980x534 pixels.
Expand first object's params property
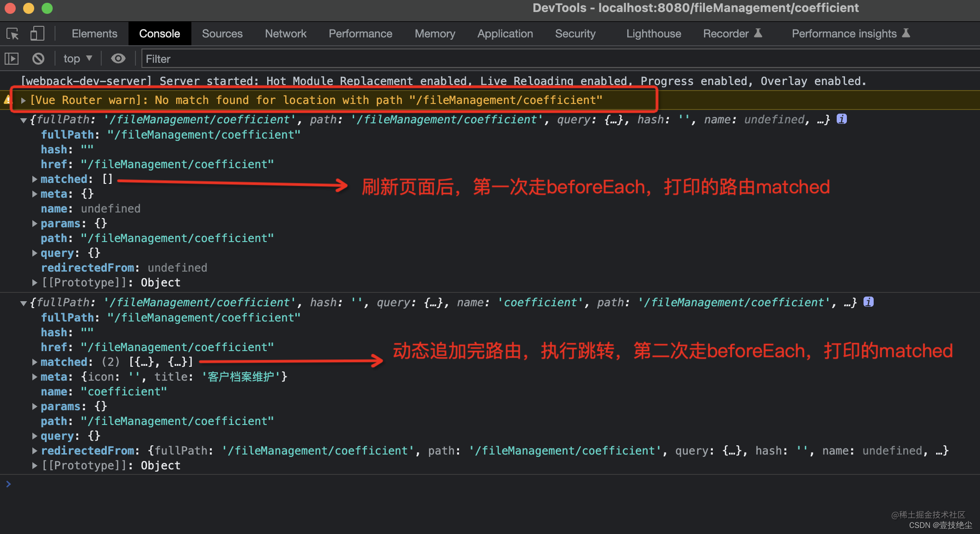click(35, 224)
